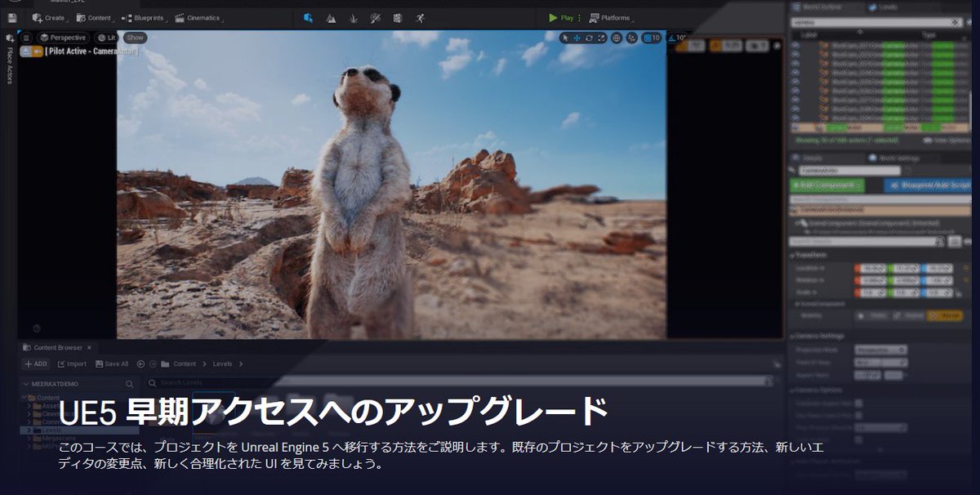Image resolution: width=980 pixels, height=495 pixels.
Task: Open the Lit view mode dropdown
Action: [106, 38]
